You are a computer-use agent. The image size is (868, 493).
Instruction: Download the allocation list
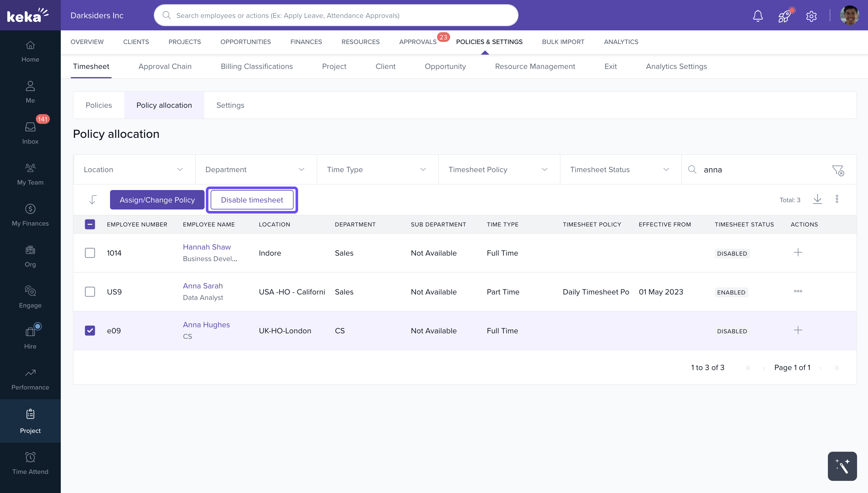[x=817, y=199]
